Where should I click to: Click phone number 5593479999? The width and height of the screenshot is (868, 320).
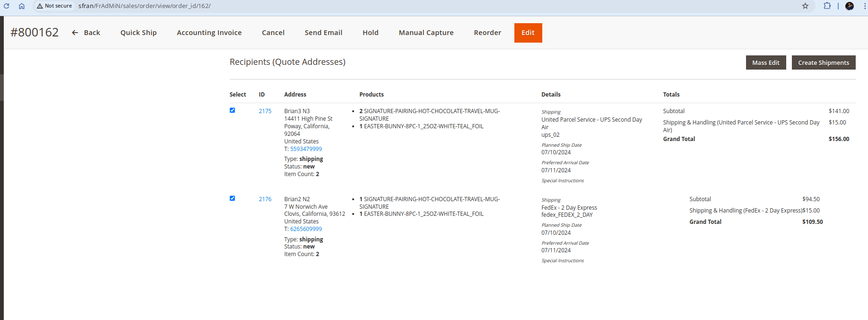pyautogui.click(x=305, y=149)
